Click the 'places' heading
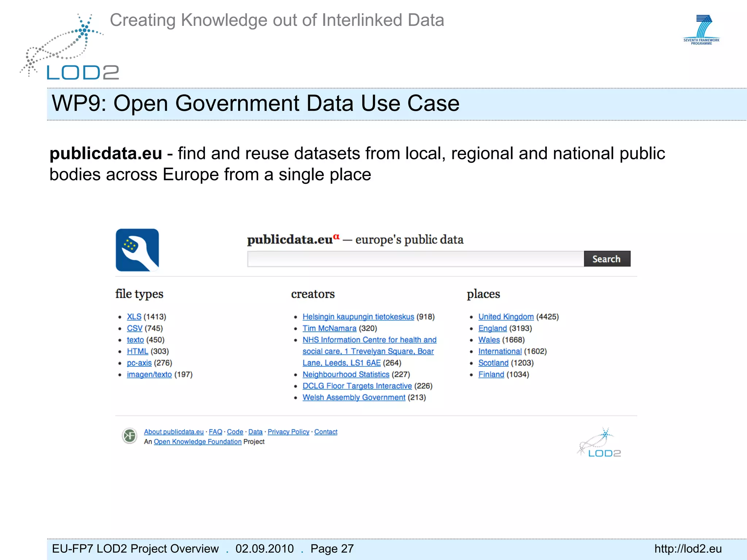Screen dimensions: 747x560 pos(483,294)
